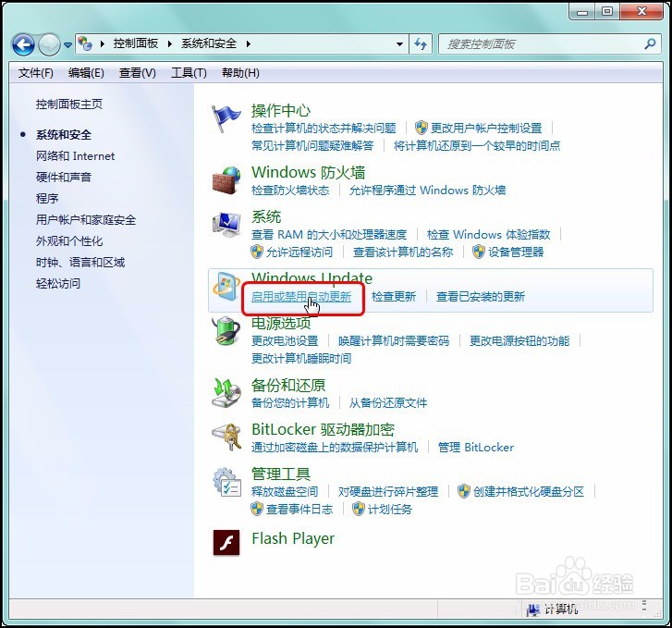Click the Administrative Tools gear icon
Viewport: 672px width, 628px height.
coord(226,482)
